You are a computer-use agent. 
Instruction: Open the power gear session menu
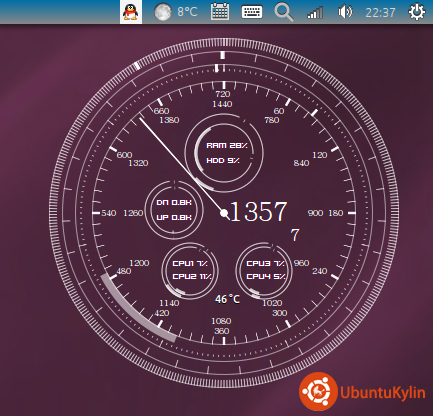417,12
